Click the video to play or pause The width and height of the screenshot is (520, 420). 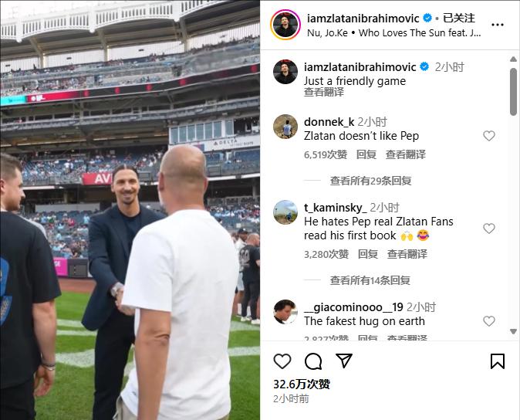tap(130, 210)
